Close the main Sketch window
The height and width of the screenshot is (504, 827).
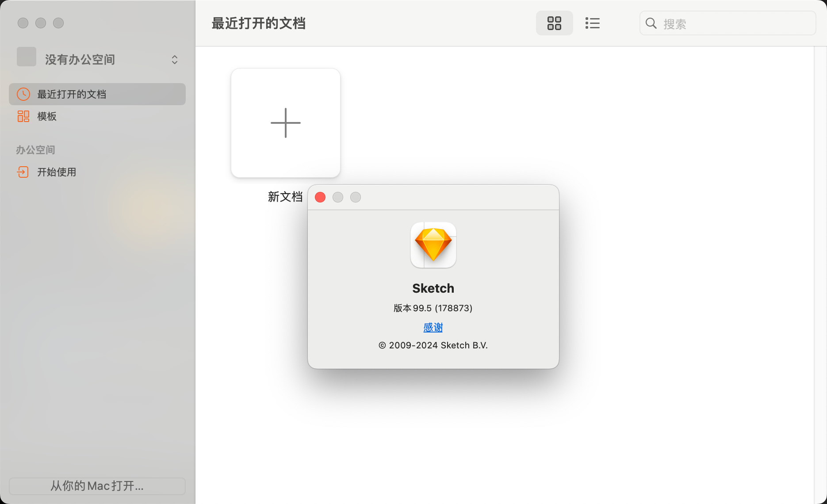click(x=23, y=23)
